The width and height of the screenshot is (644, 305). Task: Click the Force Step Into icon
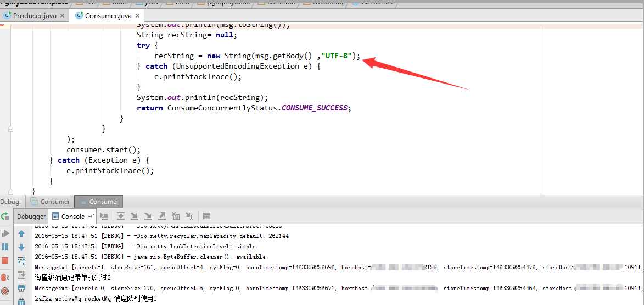pos(148,216)
